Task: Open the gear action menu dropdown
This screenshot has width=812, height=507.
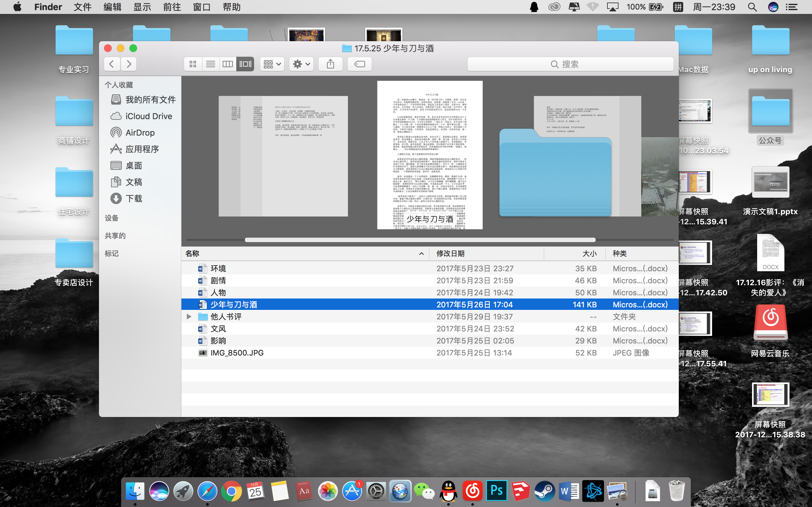Action: [301, 64]
